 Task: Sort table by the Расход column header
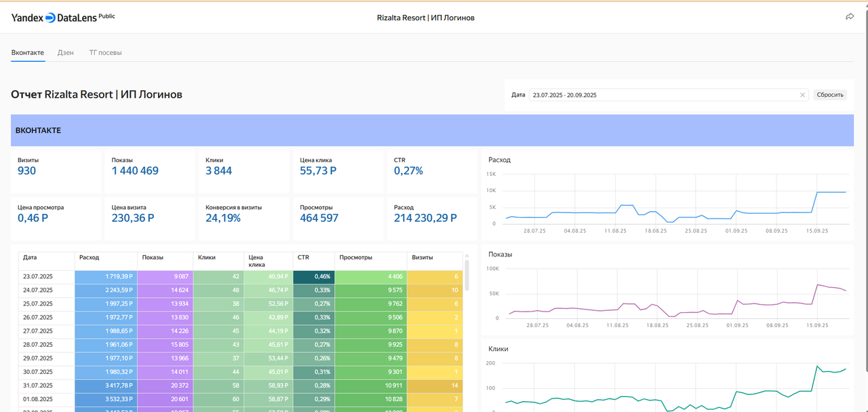coord(106,261)
